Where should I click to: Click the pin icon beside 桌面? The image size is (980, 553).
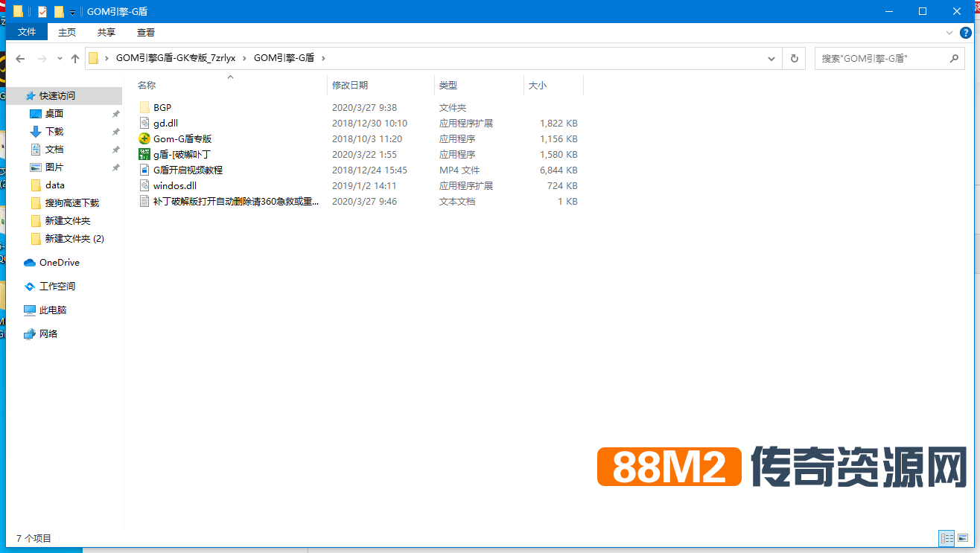(115, 114)
